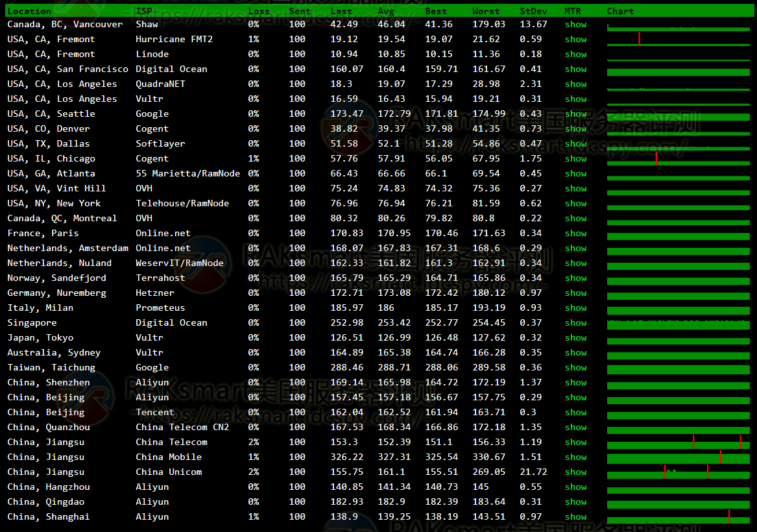Click show for Qingdao Aliyun
This screenshot has height=532, width=757.
point(575,502)
